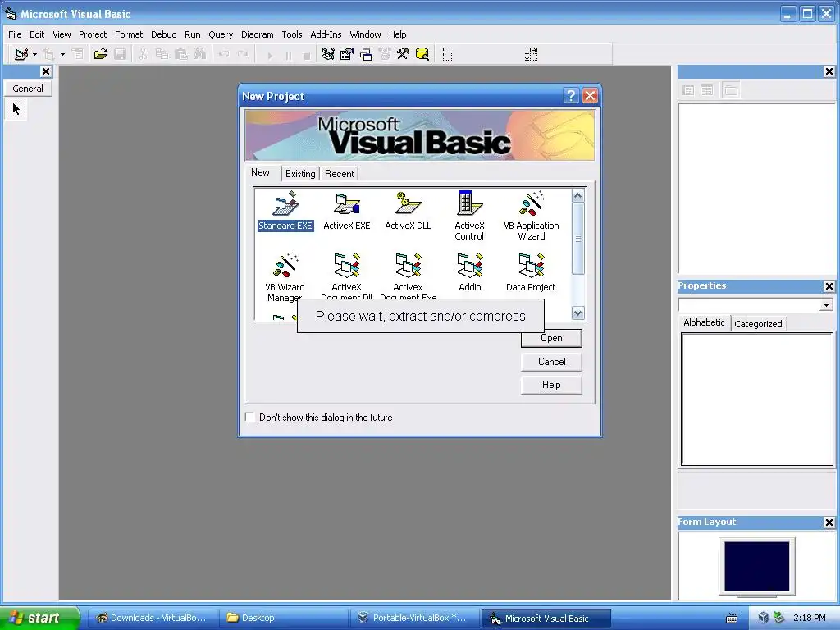Click the question mark help button in title bar
Viewport: 840px width, 630px height.
coord(571,96)
